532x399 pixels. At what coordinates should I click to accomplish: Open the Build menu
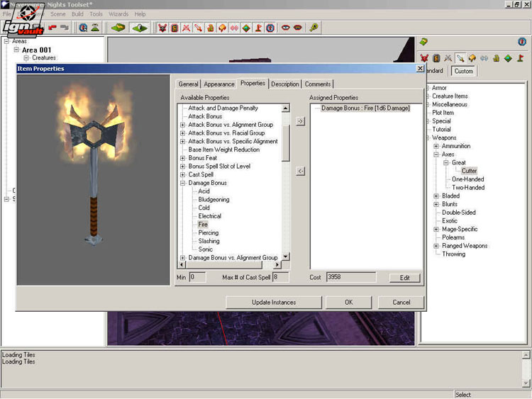(77, 14)
